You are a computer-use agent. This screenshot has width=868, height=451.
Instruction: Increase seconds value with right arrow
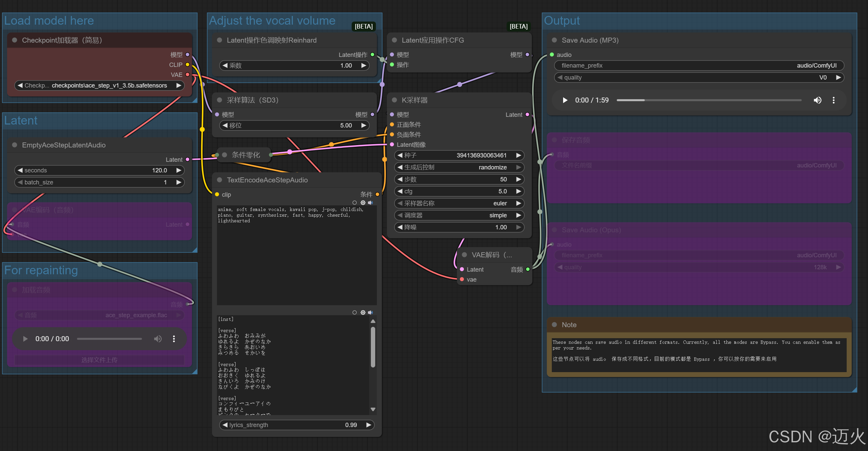point(179,170)
